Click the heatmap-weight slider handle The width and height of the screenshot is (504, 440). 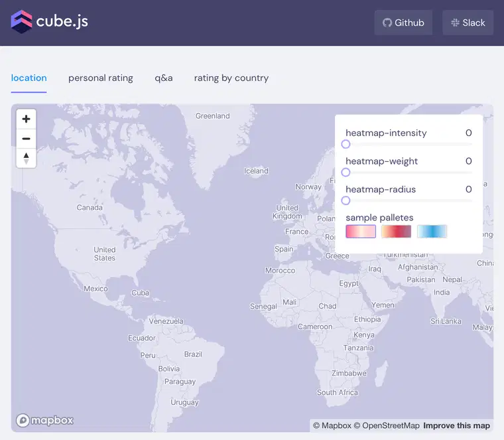click(x=346, y=173)
